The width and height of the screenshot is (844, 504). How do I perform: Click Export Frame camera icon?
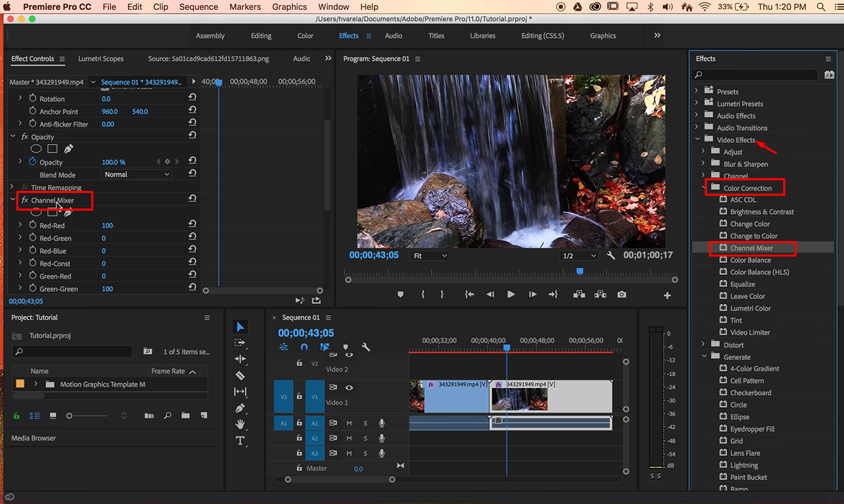(622, 295)
